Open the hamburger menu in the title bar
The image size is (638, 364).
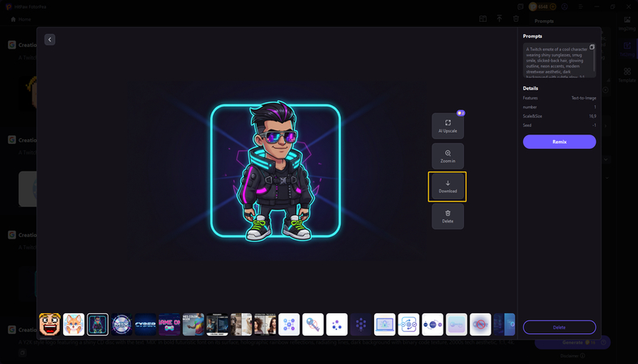pos(581,6)
